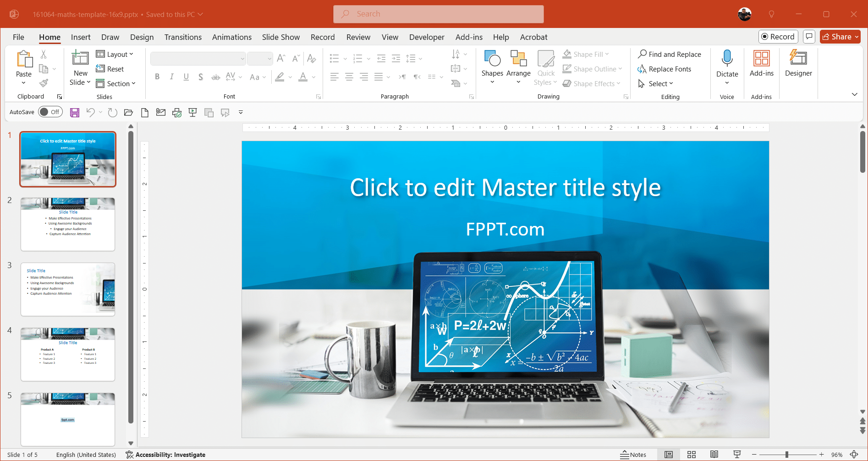Expand the Select dropdown in Editing
This screenshot has width=868, height=461.
(x=656, y=83)
